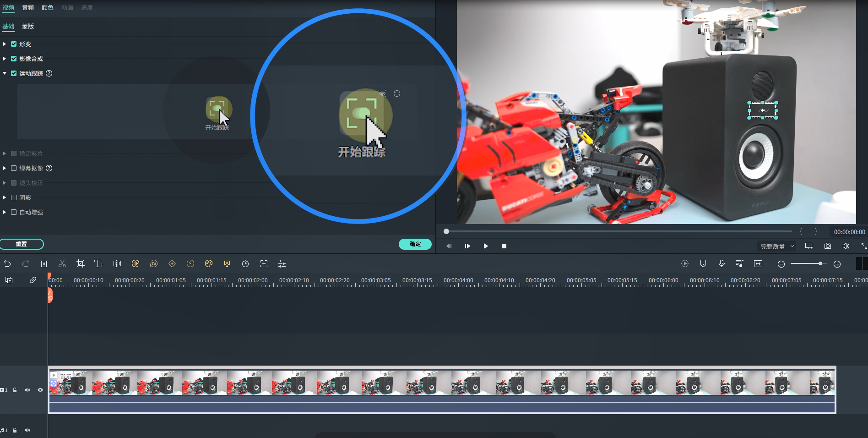This screenshot has width=868, height=438.
Task: Click the render preview icon
Action: (685, 263)
